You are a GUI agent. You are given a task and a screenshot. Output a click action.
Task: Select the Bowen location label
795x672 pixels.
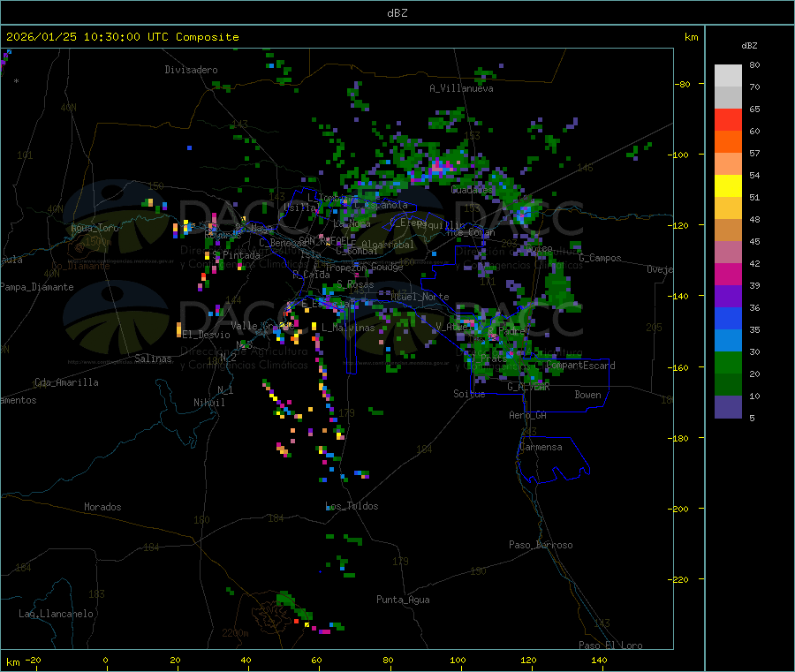point(587,395)
